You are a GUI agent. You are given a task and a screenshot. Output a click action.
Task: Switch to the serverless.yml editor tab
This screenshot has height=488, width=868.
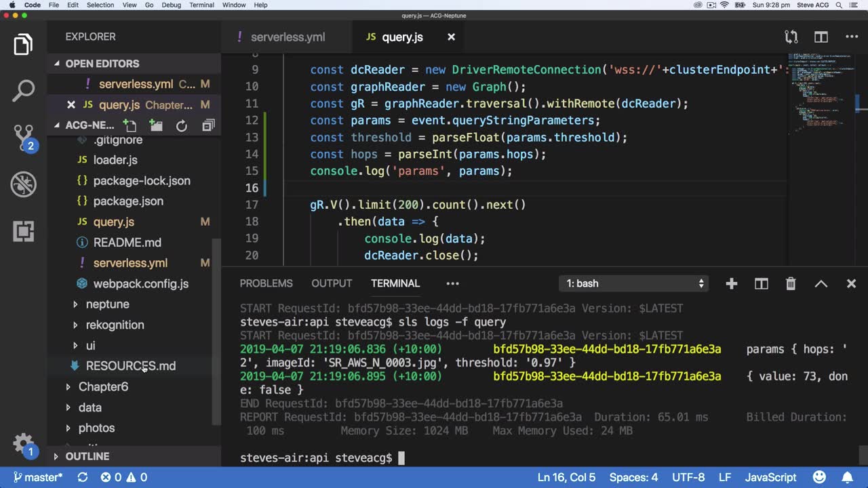pos(288,37)
